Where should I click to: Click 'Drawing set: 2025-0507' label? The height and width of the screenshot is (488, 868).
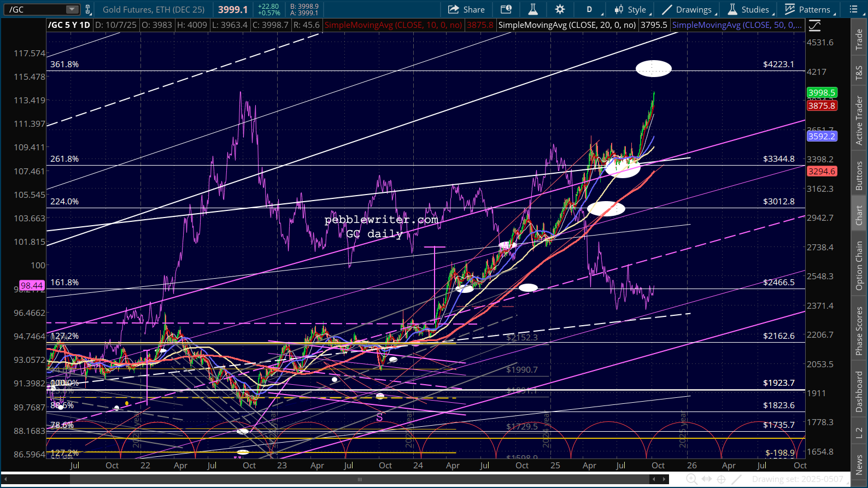click(x=797, y=479)
